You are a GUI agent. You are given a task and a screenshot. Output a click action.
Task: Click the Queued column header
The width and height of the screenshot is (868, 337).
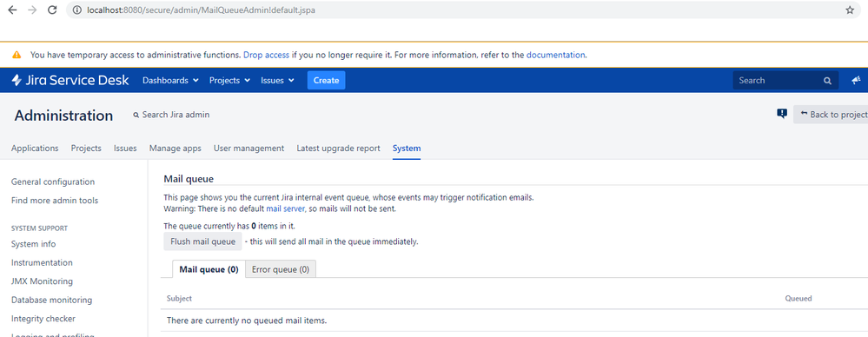[x=798, y=298]
